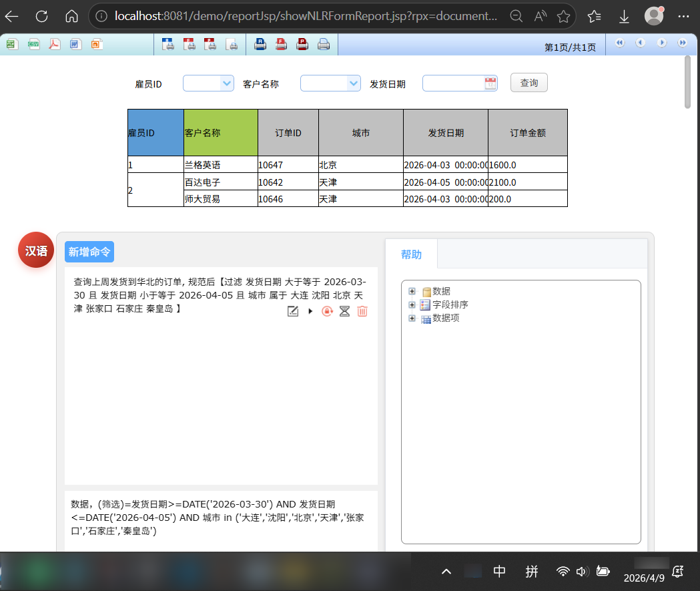Delete the command using red trash icon

[x=362, y=311]
